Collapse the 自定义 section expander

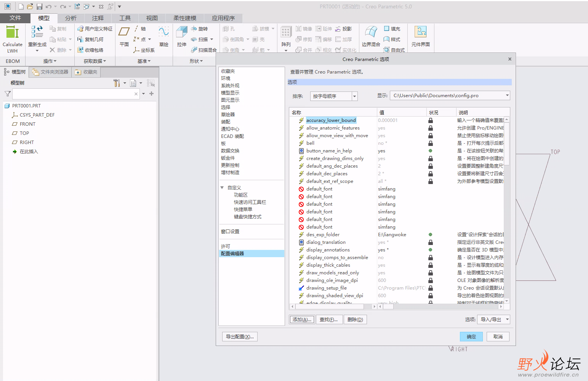pyautogui.click(x=222, y=187)
